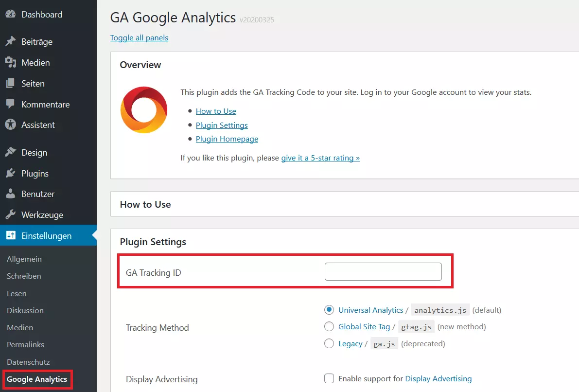The image size is (579, 392).
Task: Click Toggle all panels link
Action: pos(139,37)
